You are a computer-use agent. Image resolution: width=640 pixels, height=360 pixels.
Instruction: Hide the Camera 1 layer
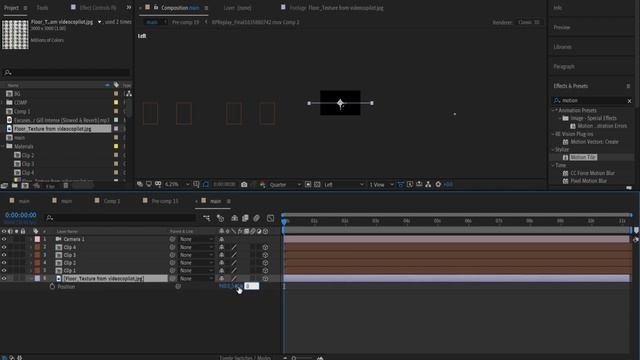tap(4, 239)
